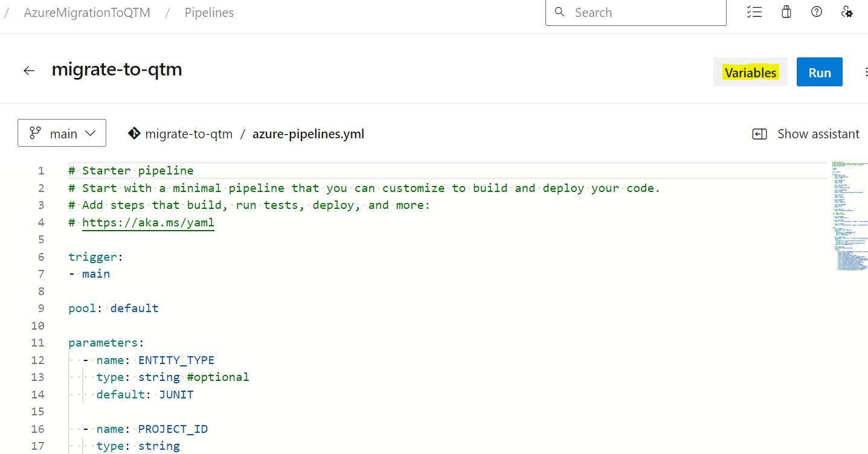
Task: Open the main branch selector dropdown
Action: pyautogui.click(x=62, y=132)
